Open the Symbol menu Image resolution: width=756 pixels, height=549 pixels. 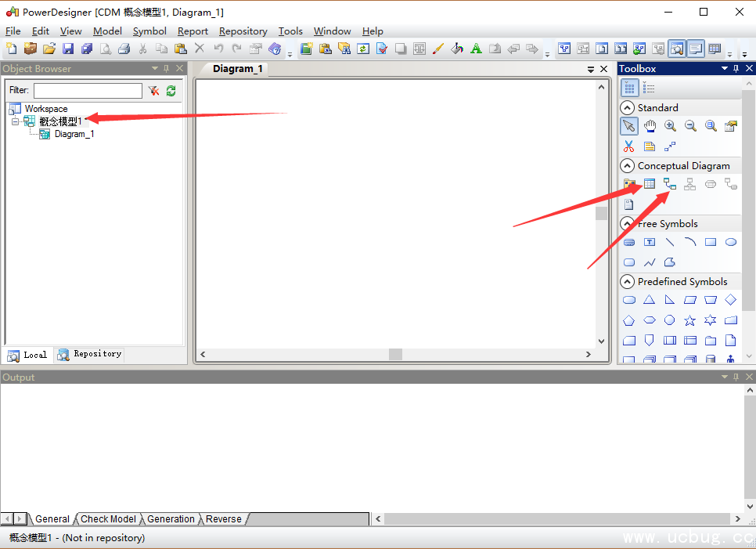pos(149,31)
